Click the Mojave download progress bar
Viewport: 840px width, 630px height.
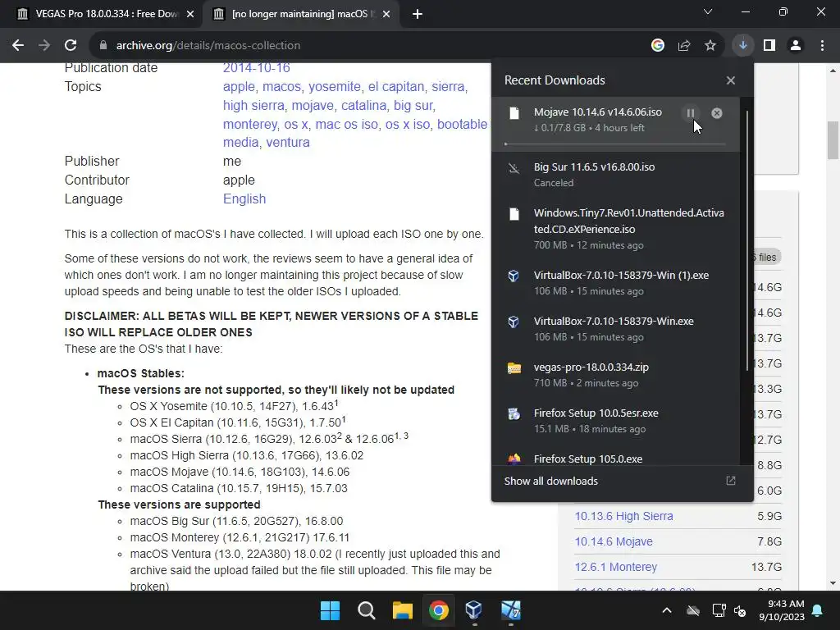click(x=615, y=144)
